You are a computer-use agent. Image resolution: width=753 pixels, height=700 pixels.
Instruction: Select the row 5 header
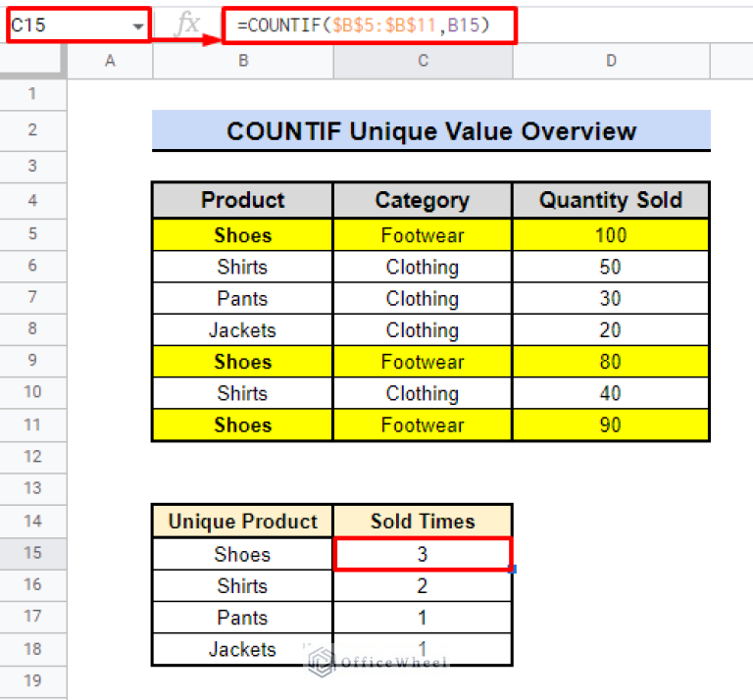pos(32,234)
